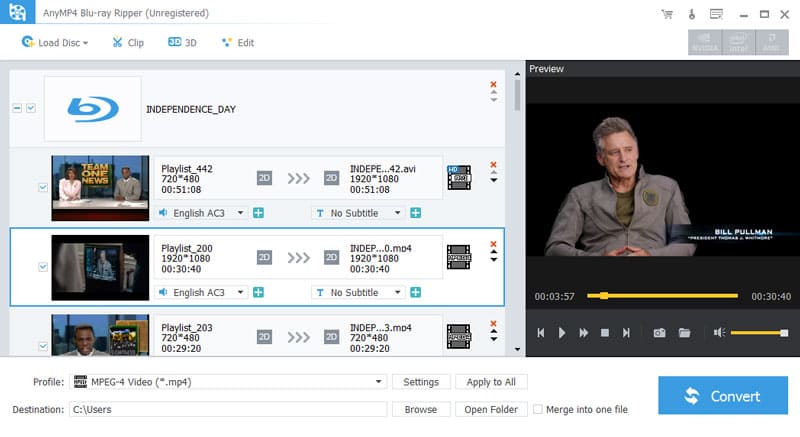Take a snapshot of the preview

tap(659, 333)
